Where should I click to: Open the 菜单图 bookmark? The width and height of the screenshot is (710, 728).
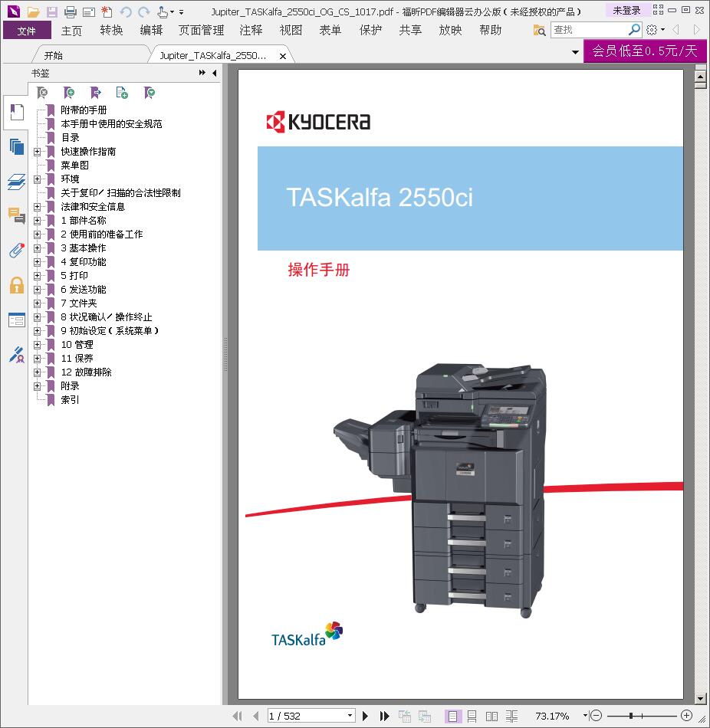[x=75, y=166]
